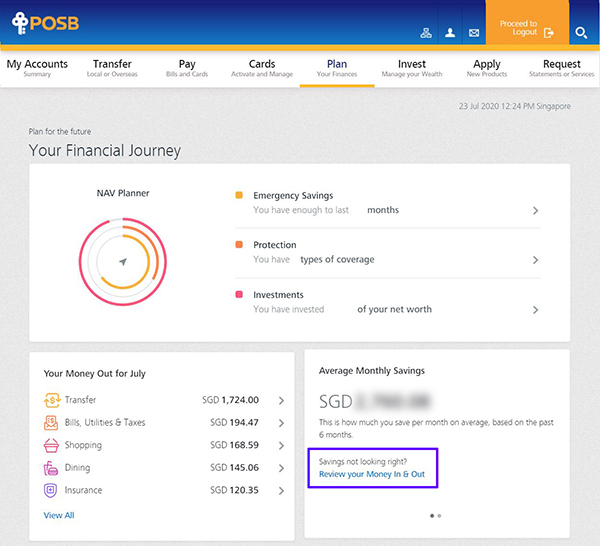
Task: Open the sitemap icon in header
Action: (425, 33)
